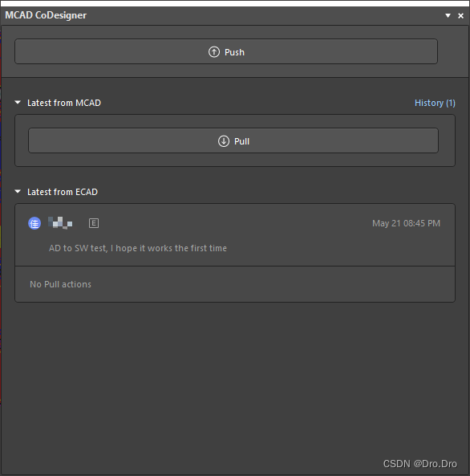Select the blurred username in ECAD entry
Viewport: 470px width, 476px height.
[60, 223]
